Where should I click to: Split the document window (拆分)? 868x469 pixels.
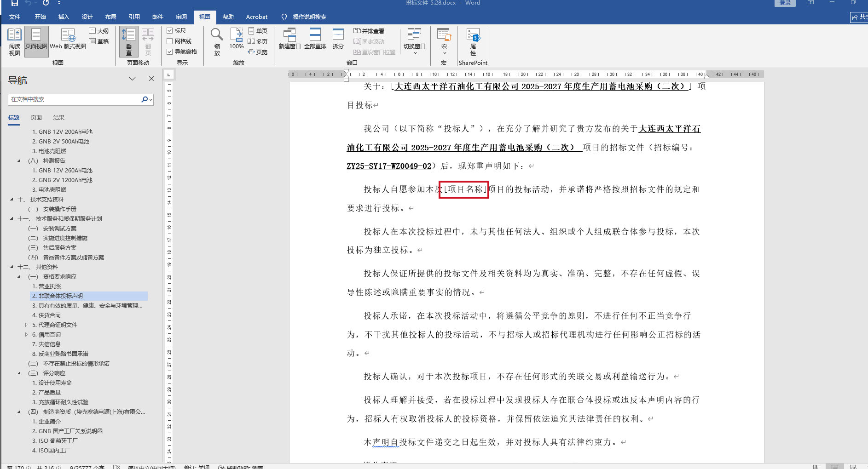pos(338,39)
